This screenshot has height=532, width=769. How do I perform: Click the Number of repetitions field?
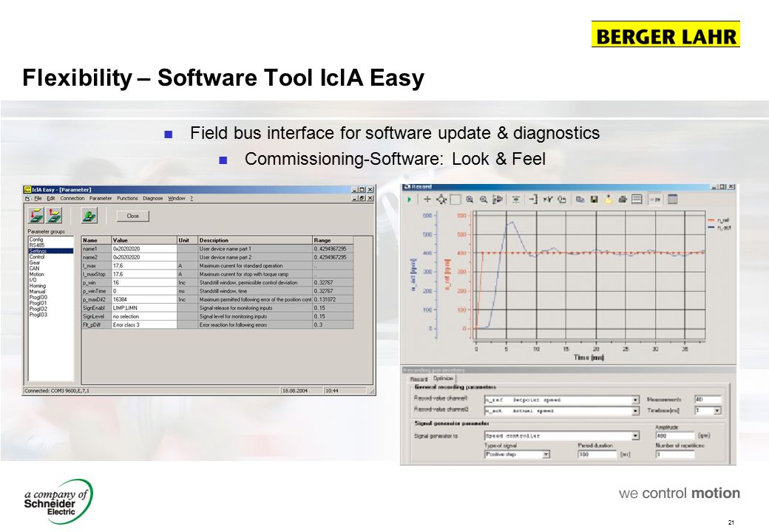click(675, 454)
